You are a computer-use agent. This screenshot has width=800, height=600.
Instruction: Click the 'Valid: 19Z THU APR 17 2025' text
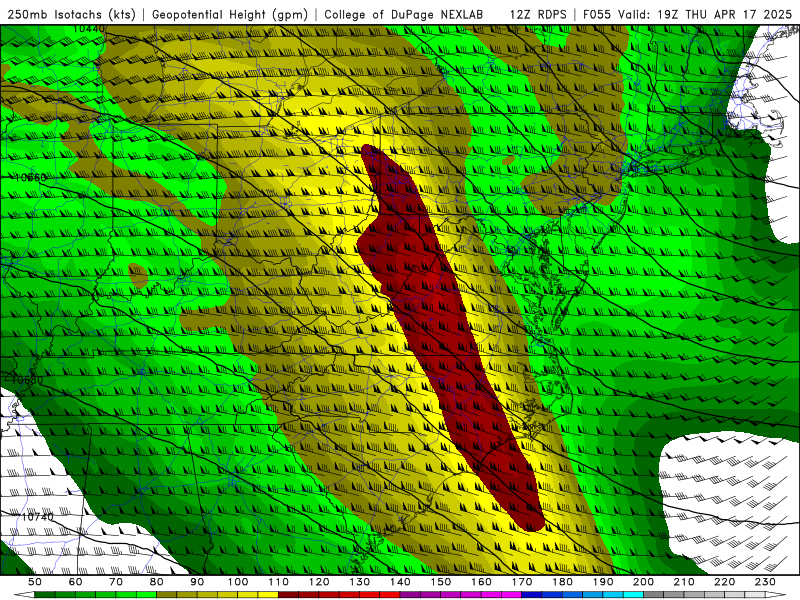tap(705, 14)
